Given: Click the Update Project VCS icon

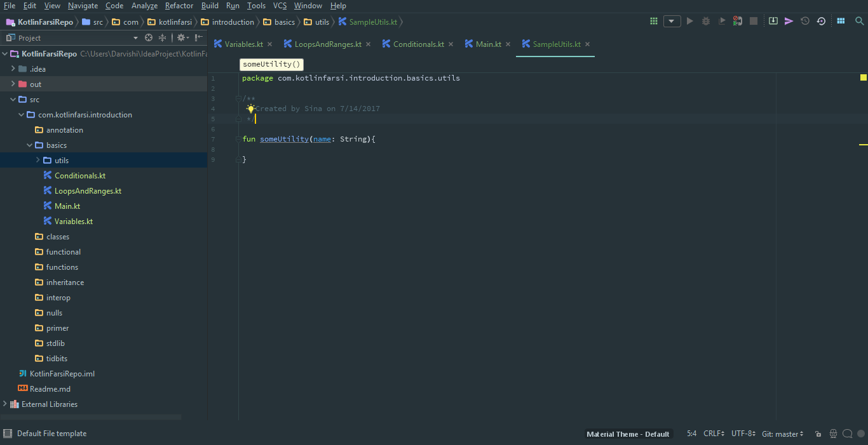Looking at the screenshot, I should click(773, 21).
